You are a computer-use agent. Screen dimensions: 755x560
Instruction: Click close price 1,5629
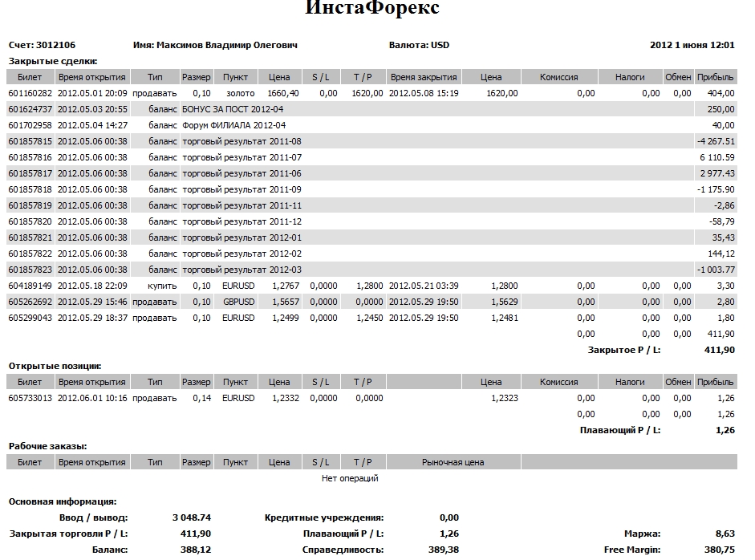(505, 302)
